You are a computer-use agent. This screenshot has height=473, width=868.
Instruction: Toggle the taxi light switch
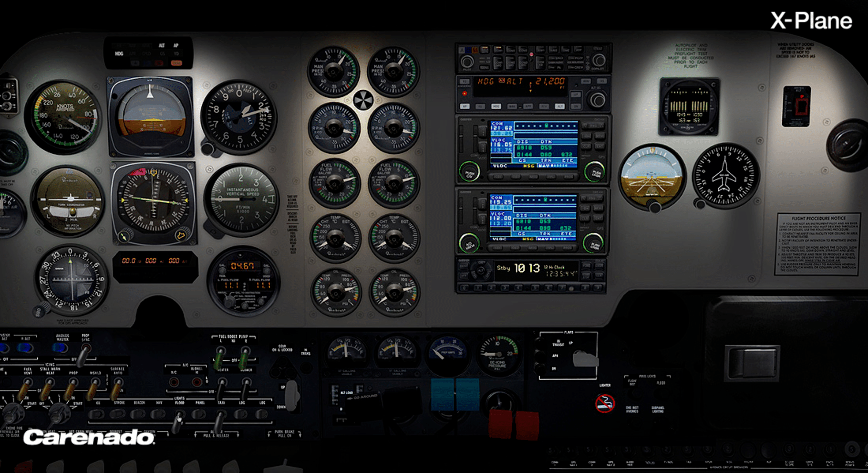(219, 421)
